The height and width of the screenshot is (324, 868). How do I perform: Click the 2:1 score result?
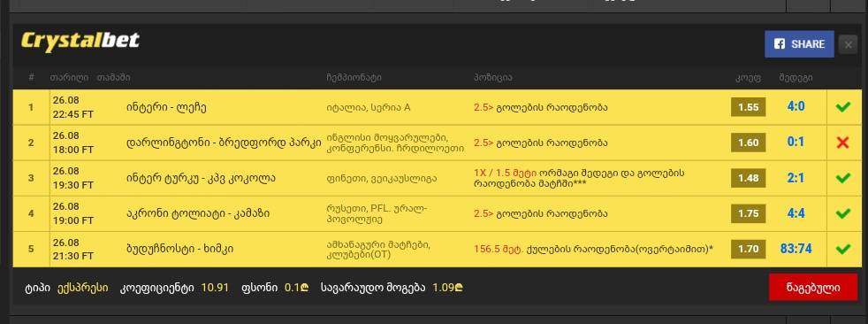pos(796,178)
